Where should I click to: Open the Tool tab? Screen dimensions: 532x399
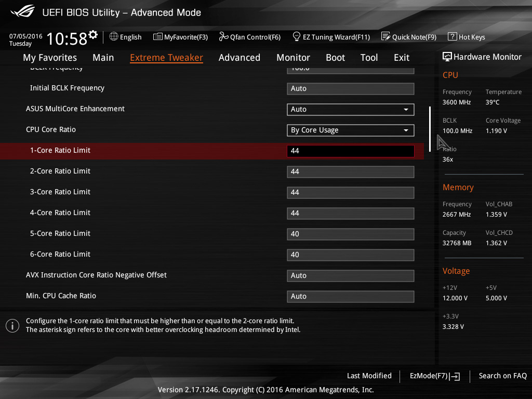click(x=369, y=57)
